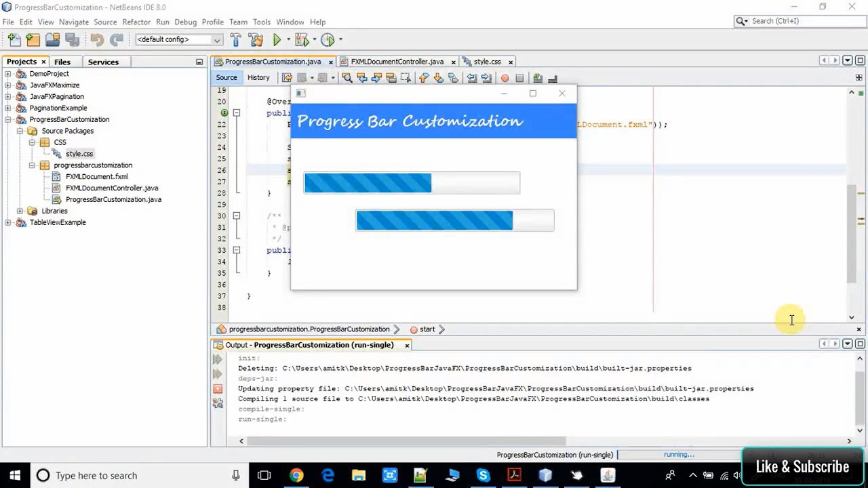The width and height of the screenshot is (868, 488).
Task: Expand the JavaFXMaximize project node
Action: pos(8,85)
